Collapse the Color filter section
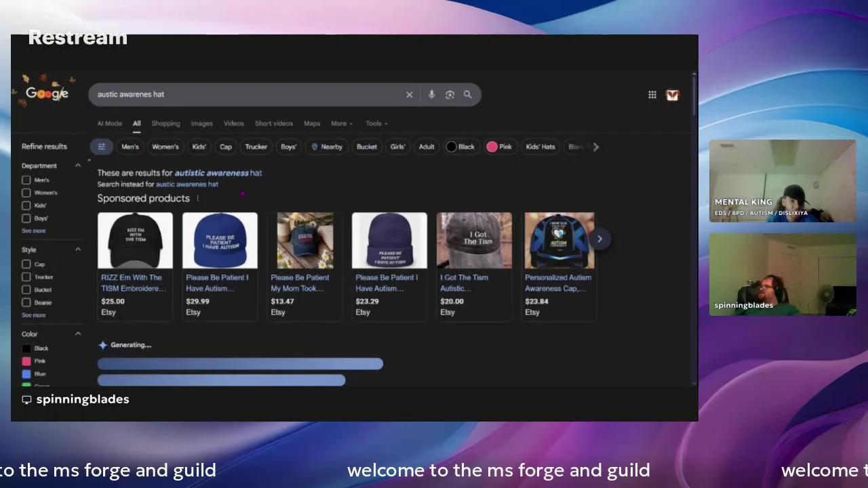This screenshot has height=488, width=868. (78, 333)
